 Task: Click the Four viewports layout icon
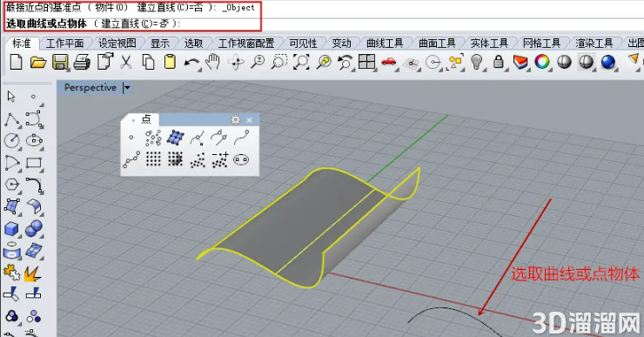pos(366,63)
